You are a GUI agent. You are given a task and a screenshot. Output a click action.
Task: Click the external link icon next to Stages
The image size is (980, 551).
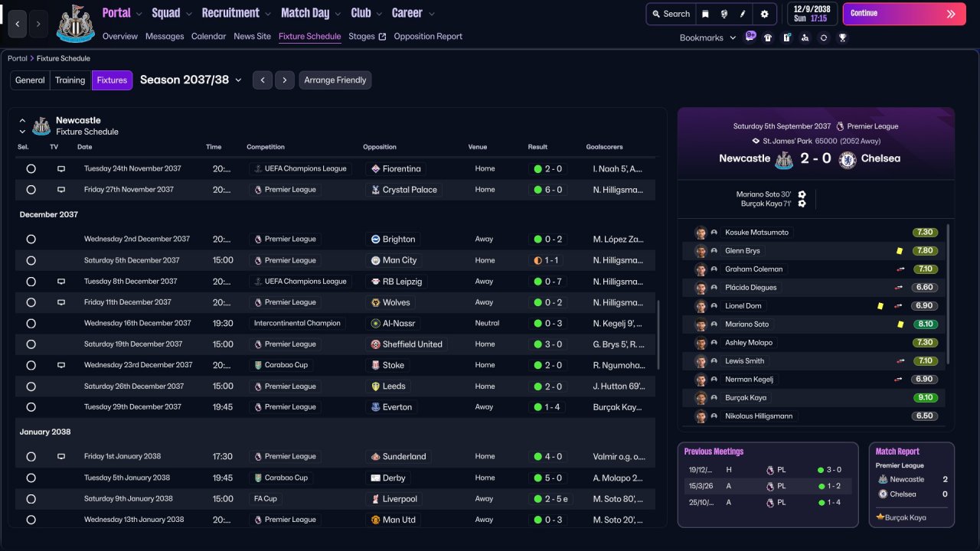382,37
